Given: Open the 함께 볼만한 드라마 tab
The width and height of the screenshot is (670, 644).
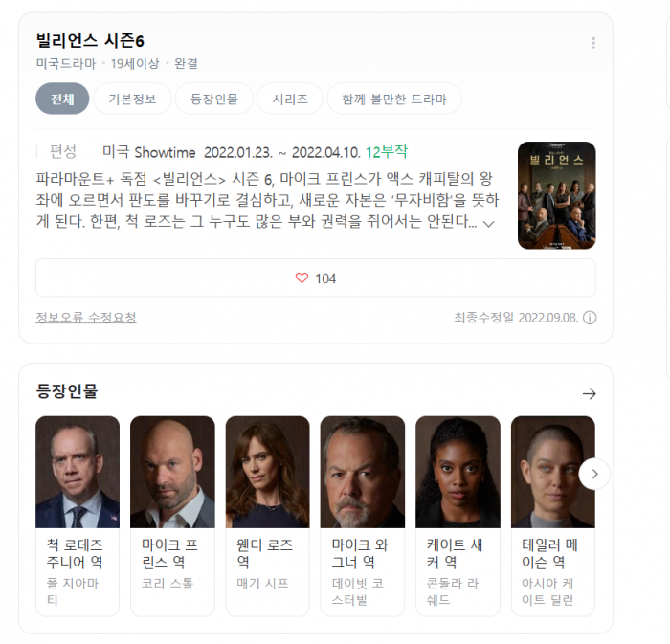Looking at the screenshot, I should click(394, 99).
